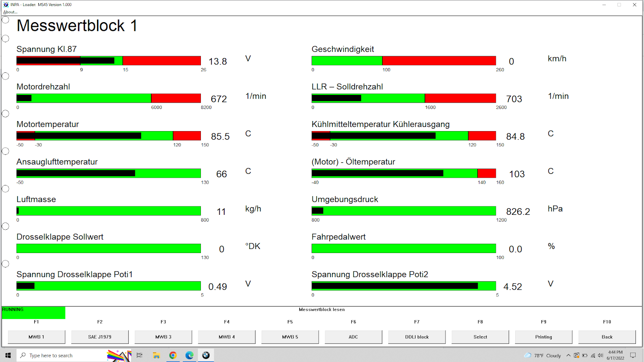Click the kg/h unit label
Image resolution: width=644 pixels, height=362 pixels.
253,209
